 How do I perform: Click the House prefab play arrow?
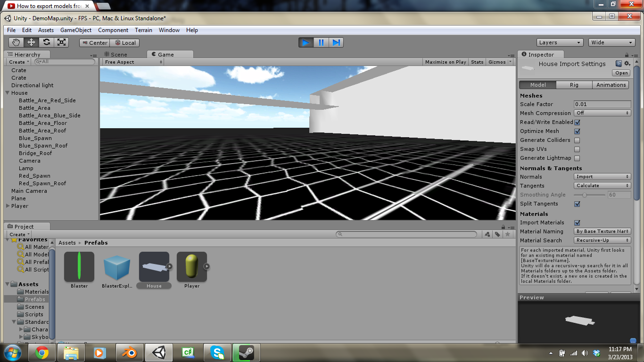click(x=169, y=266)
